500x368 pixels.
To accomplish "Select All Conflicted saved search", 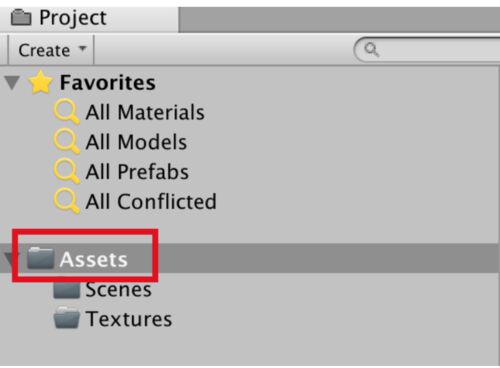I will pyautogui.click(x=151, y=202).
